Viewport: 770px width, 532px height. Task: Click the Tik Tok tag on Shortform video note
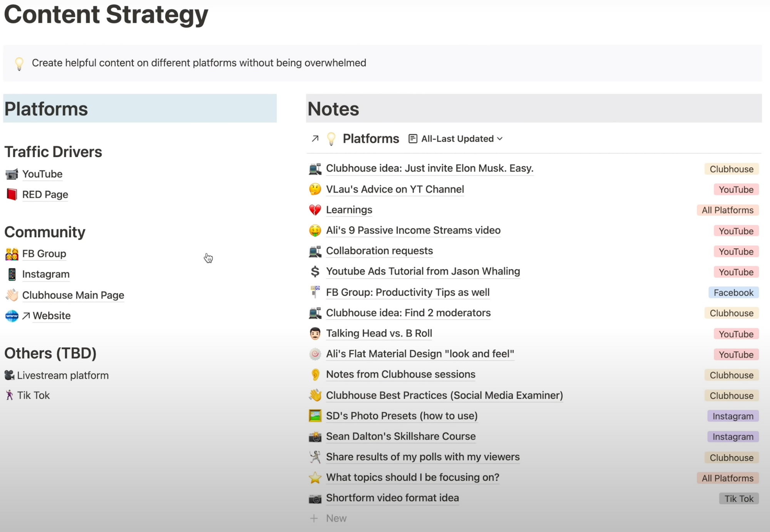(x=738, y=499)
